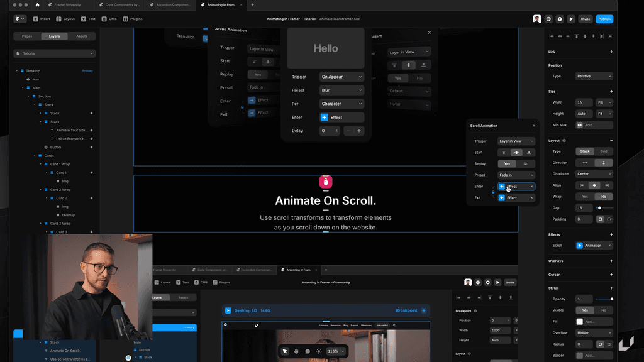Viewport: 644px width, 362px height.
Task: Select the middle Start icon in Scroll Animation
Action: 516,152
